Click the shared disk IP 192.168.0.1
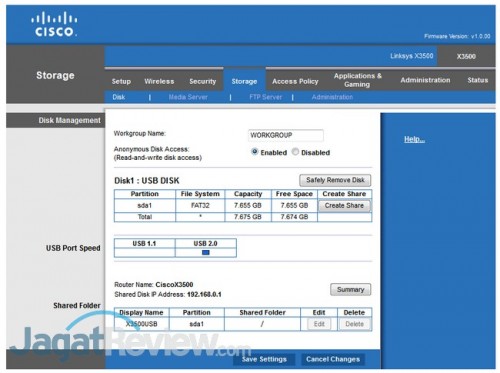500x373 pixels. click(204, 295)
